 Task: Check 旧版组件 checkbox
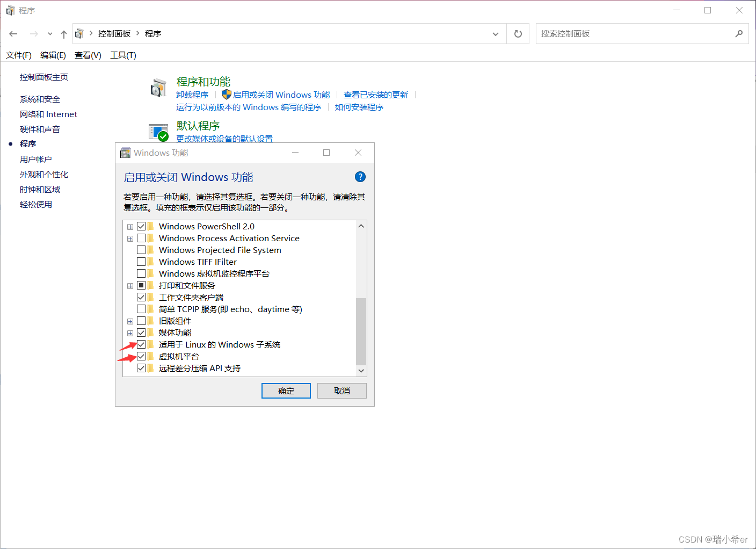point(141,321)
